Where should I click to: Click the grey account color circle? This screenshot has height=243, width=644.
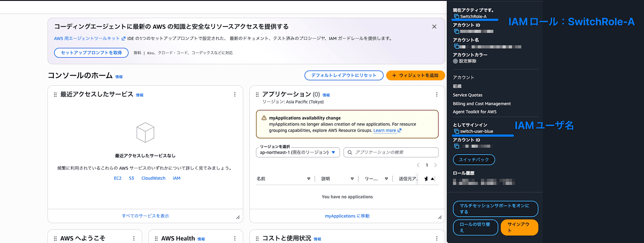click(x=455, y=61)
